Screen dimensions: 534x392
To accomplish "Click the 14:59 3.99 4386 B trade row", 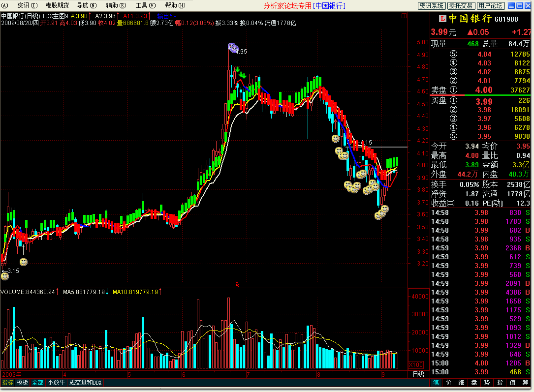I will [x=480, y=292].
